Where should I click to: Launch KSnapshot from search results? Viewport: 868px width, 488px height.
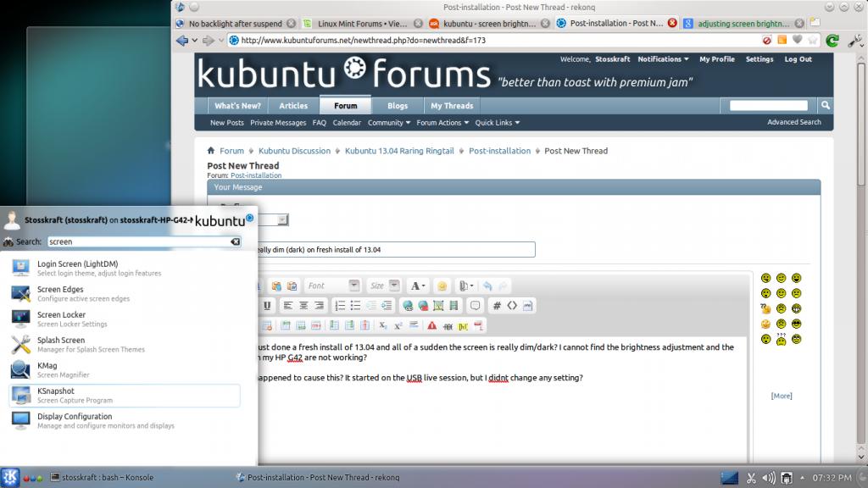(x=56, y=396)
